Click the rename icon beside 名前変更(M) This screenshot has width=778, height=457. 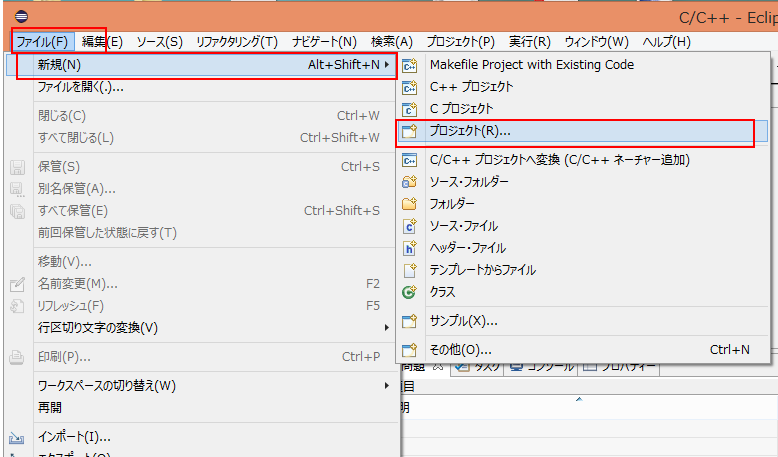[x=17, y=284]
